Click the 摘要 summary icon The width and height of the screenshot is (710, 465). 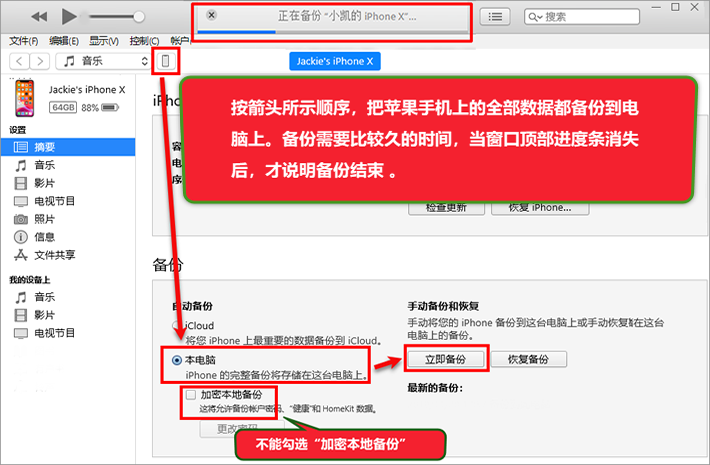[x=21, y=147]
